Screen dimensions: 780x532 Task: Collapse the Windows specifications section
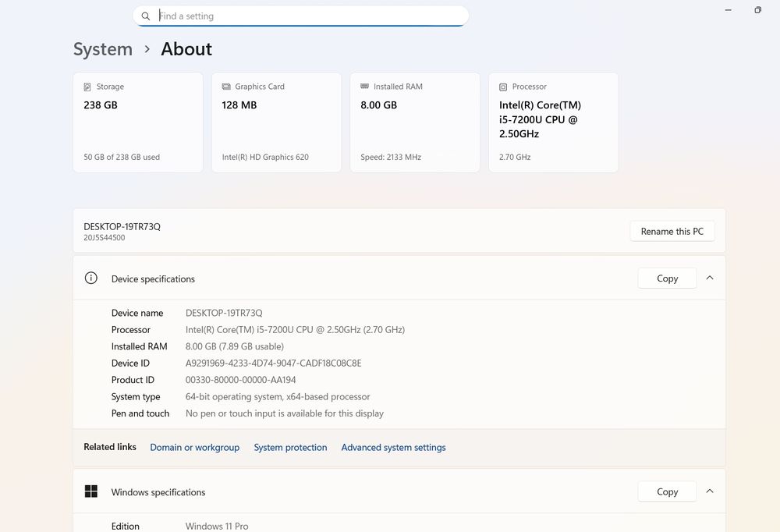point(710,491)
